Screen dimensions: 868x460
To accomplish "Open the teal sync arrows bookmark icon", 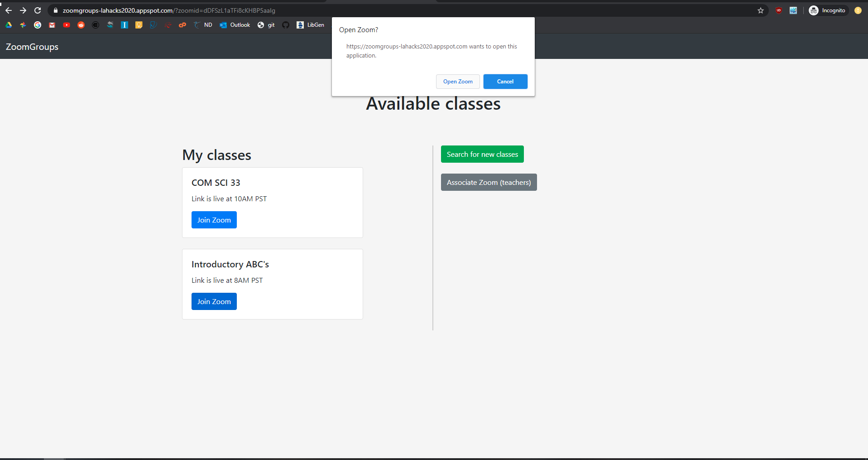I will (110, 25).
